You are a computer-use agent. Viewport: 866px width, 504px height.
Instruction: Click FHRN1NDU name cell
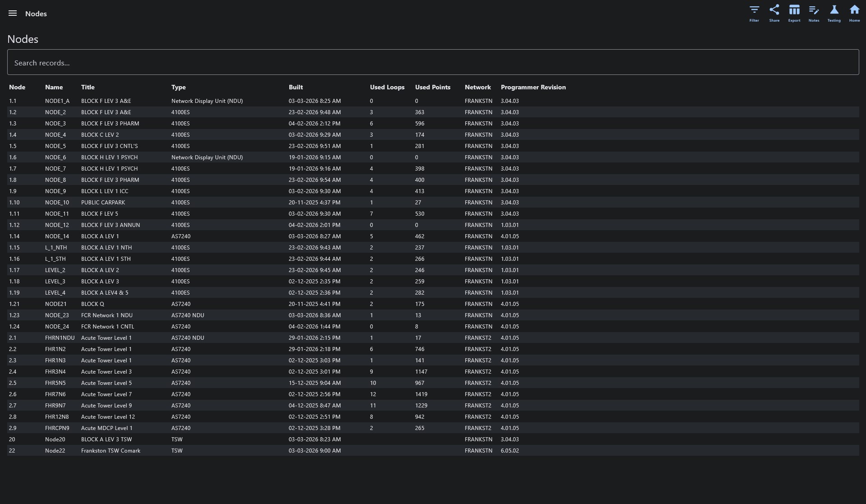(60, 338)
